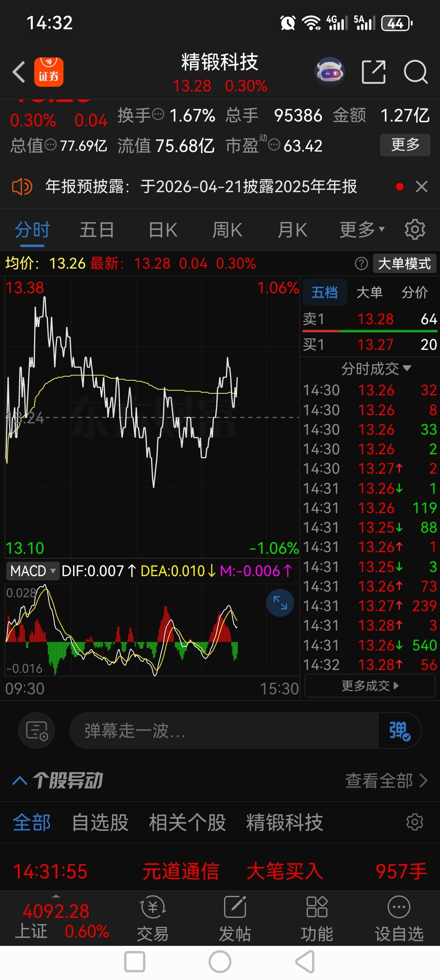Screen dimensions: 440x980
Task: Open search with the magnifier icon
Action: 416,72
